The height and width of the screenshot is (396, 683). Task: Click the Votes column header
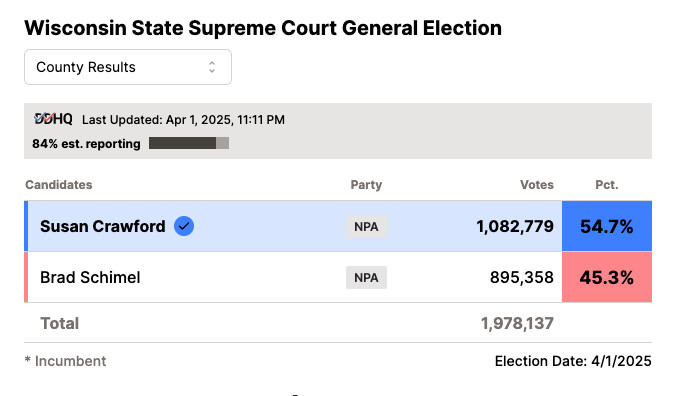(537, 185)
